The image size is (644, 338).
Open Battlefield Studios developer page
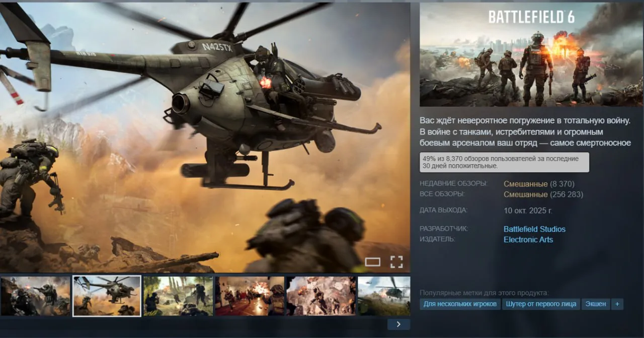click(534, 229)
